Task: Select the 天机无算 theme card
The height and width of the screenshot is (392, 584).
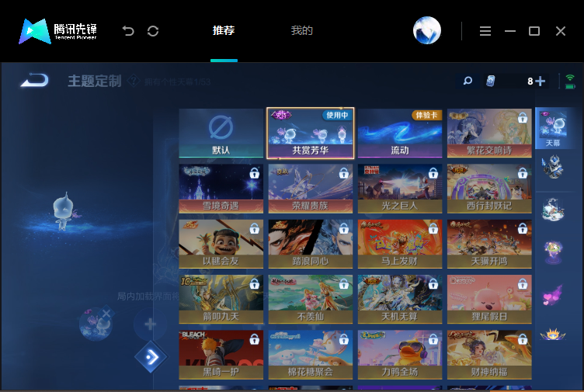Action: (400, 300)
